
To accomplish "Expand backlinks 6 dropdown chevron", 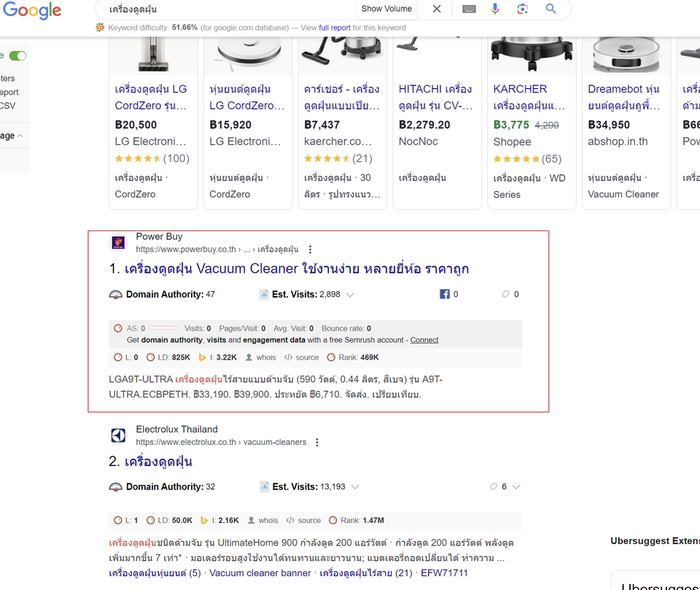I will click(516, 487).
